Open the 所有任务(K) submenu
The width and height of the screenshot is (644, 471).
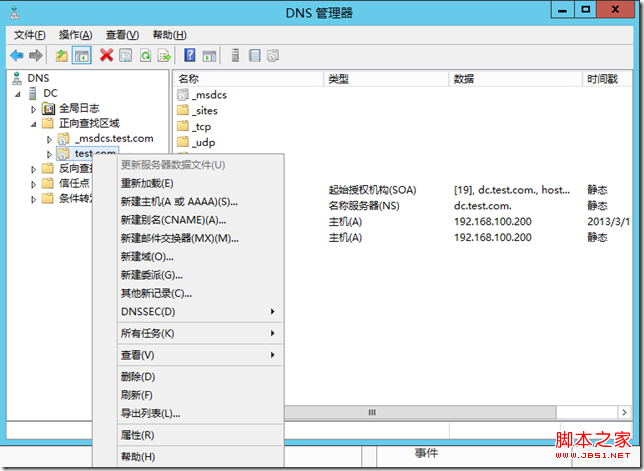(x=200, y=333)
